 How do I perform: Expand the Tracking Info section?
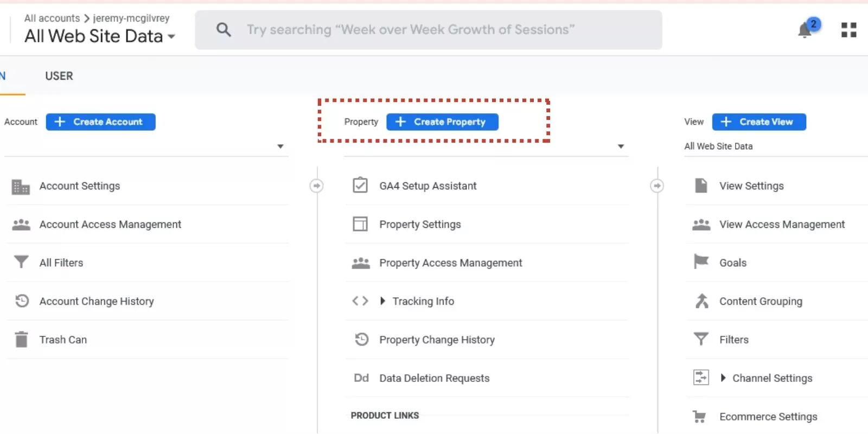click(382, 301)
